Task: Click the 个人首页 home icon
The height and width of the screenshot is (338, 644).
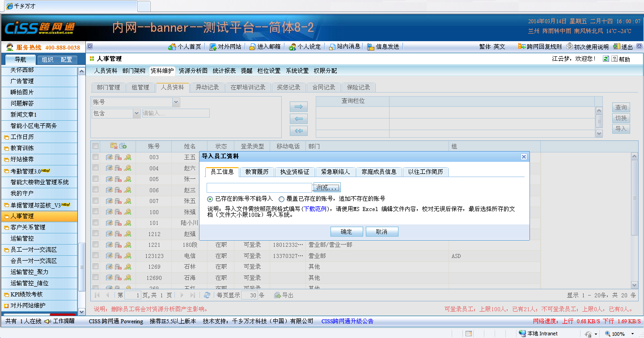Action: pyautogui.click(x=172, y=46)
